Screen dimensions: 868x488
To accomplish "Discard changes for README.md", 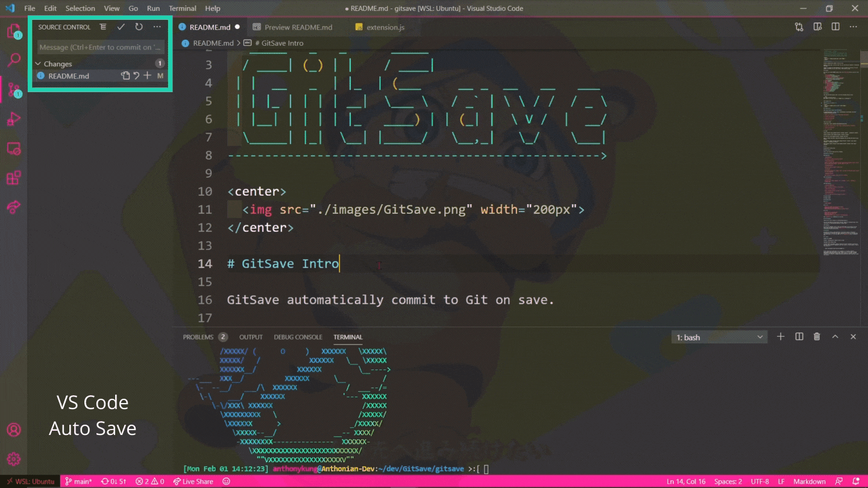I will tap(136, 76).
